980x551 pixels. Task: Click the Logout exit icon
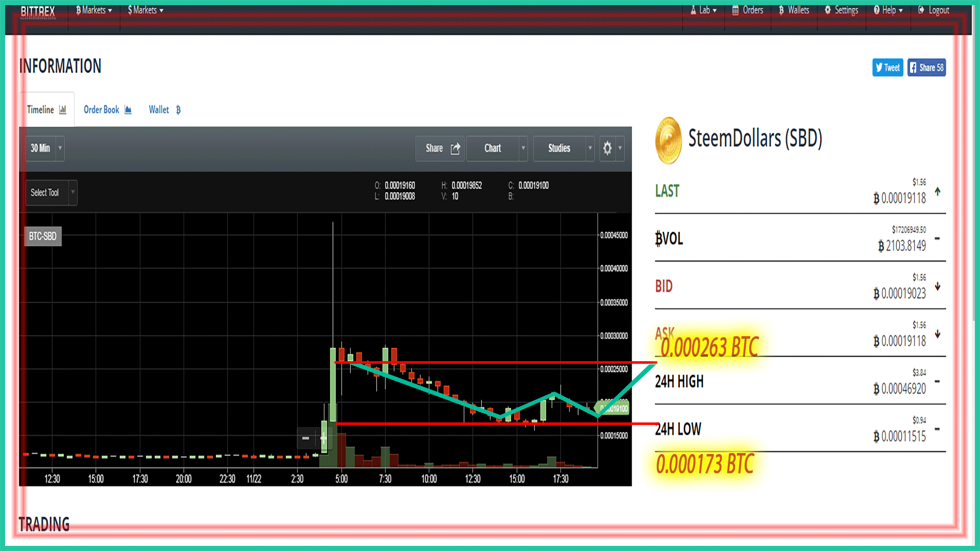(x=921, y=10)
